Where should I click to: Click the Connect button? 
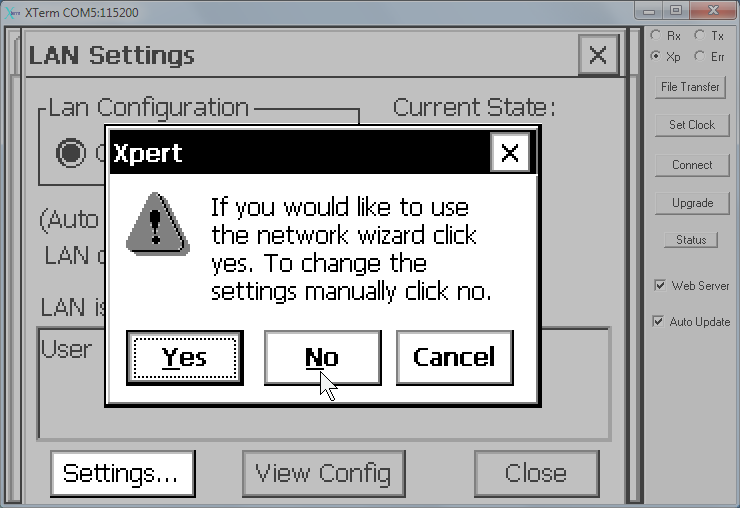[692, 165]
